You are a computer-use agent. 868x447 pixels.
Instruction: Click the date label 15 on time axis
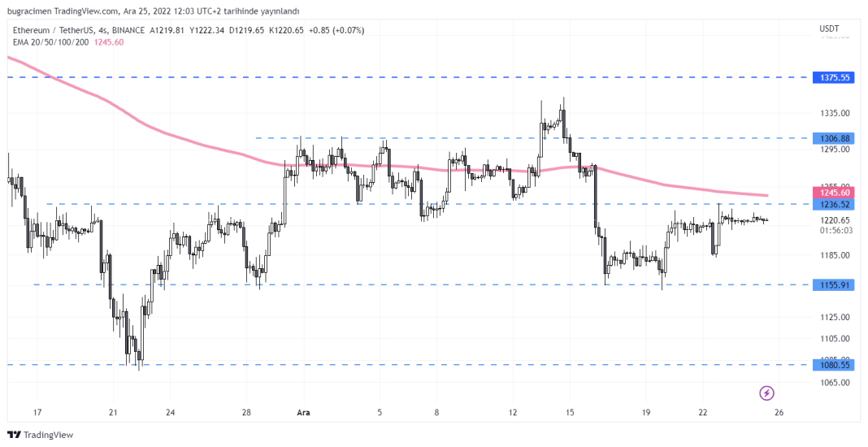(x=571, y=413)
